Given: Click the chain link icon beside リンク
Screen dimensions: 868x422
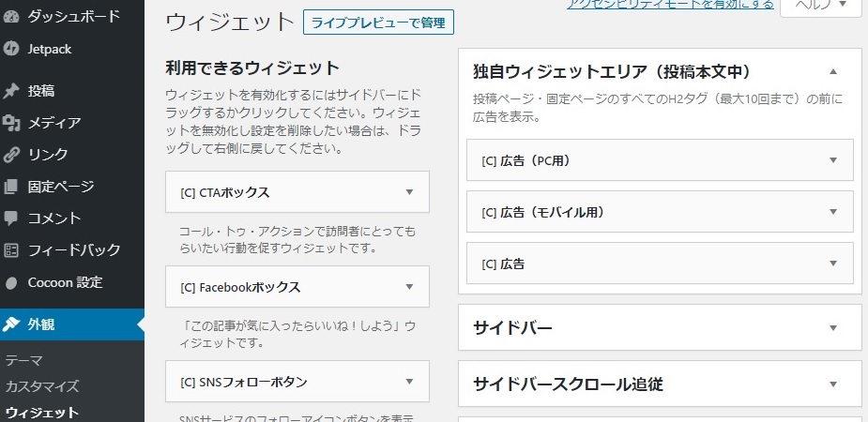Looking at the screenshot, I should click(x=12, y=155).
